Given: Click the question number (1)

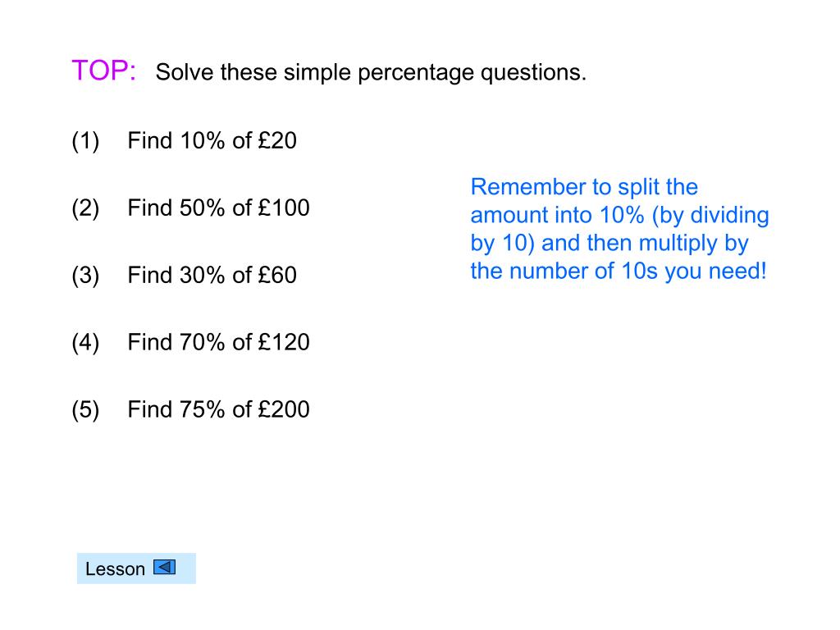Looking at the screenshot, I should tap(85, 142).
